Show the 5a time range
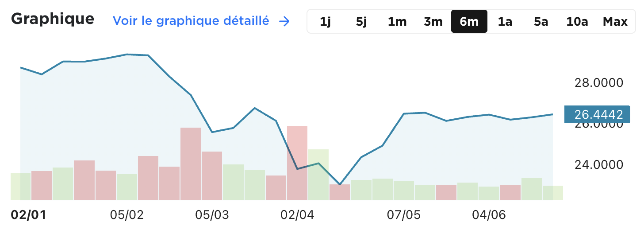 click(x=540, y=21)
